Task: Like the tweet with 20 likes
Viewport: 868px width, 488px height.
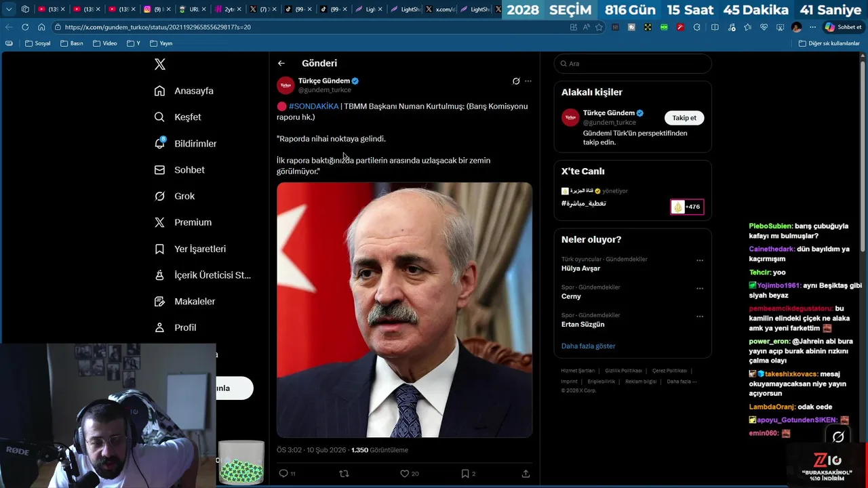Action: 404,473
